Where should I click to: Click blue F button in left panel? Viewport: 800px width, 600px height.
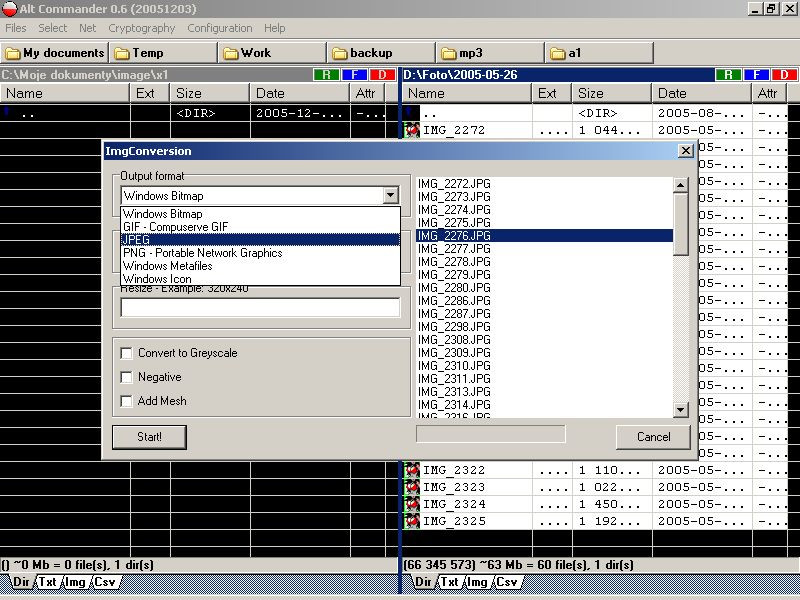click(355, 75)
